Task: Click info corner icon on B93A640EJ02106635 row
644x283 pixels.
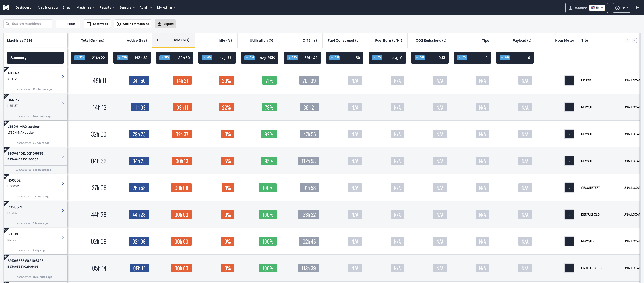Action: click(5, 149)
